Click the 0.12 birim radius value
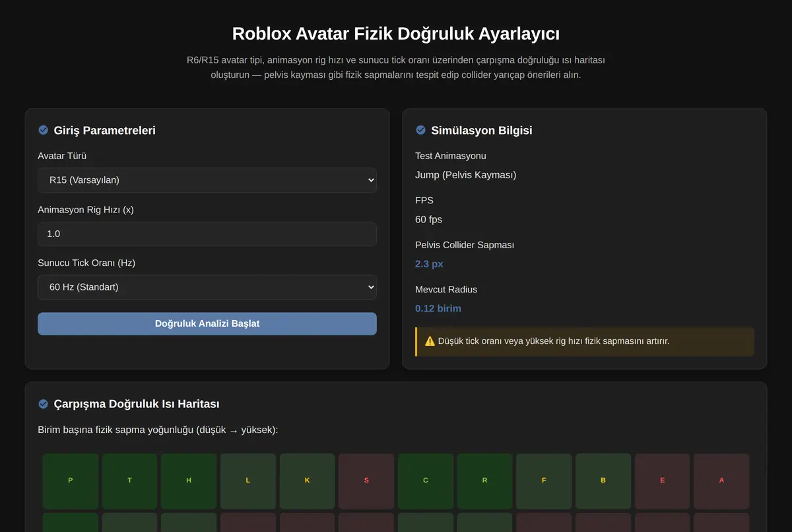792x532 pixels. point(438,308)
